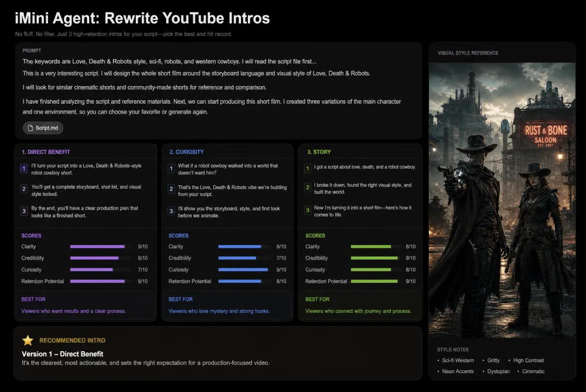Select line 3 badge in Direct Benefit card
The width and height of the screenshot is (586, 392).
pyautogui.click(x=24, y=211)
